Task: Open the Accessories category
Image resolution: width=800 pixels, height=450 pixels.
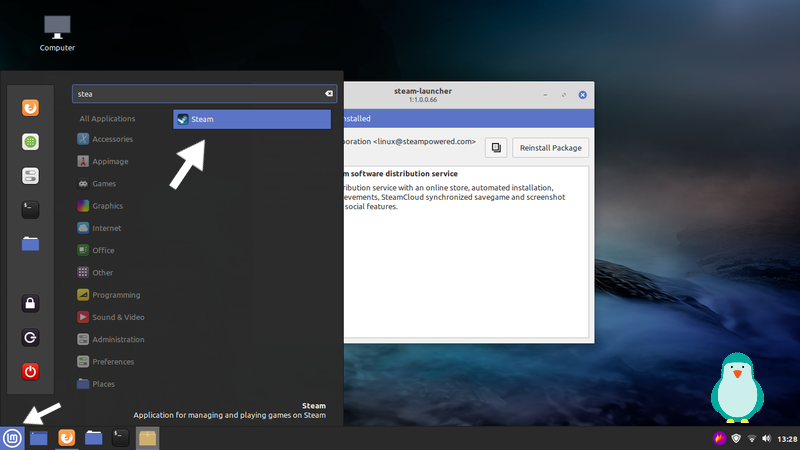Action: 105,139
